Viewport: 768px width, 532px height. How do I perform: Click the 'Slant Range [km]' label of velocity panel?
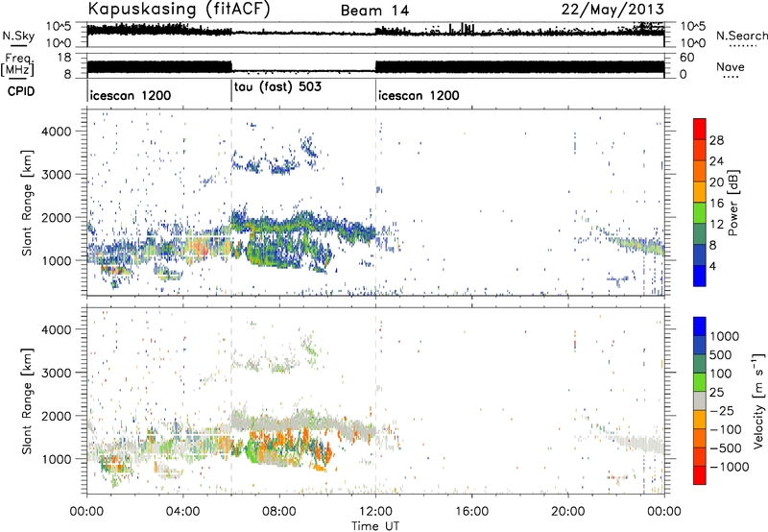[27, 400]
